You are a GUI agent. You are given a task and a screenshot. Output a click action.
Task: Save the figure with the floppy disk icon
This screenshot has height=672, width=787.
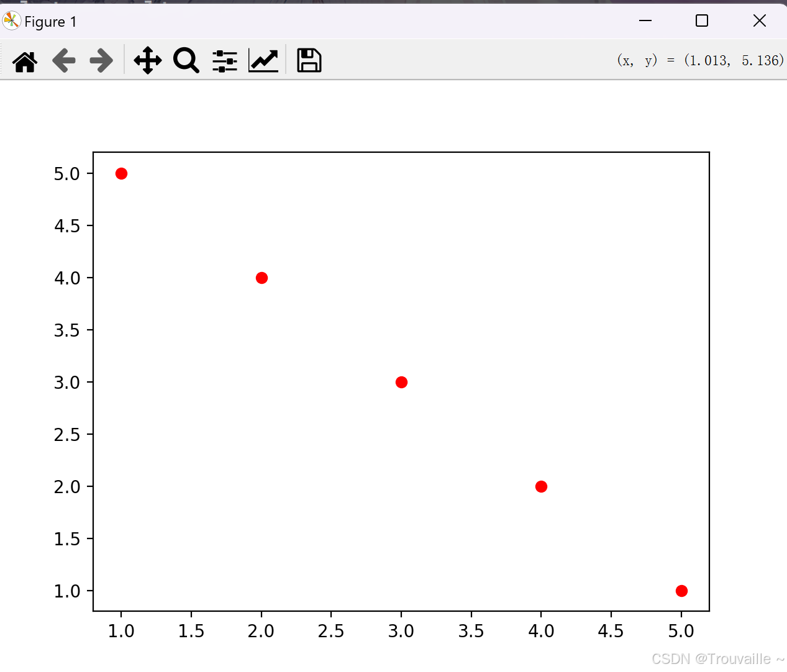[x=309, y=60]
